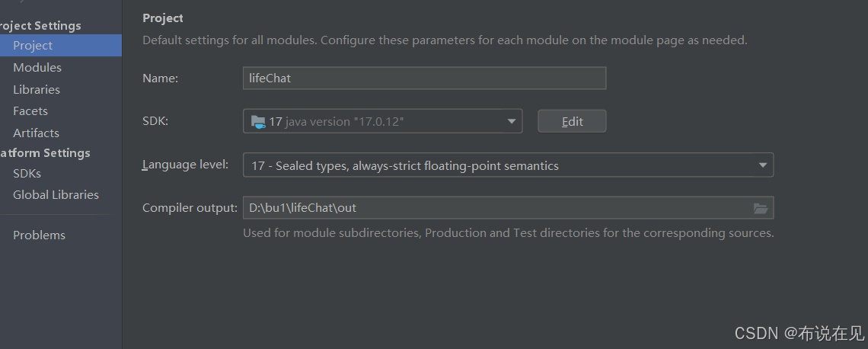Go to the Libraries section

click(x=37, y=89)
